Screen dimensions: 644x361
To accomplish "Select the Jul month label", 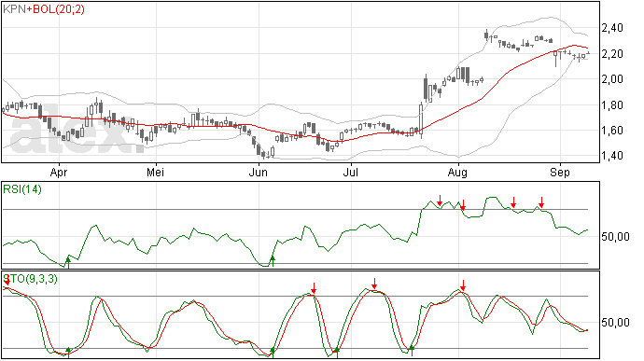I will click(350, 173).
